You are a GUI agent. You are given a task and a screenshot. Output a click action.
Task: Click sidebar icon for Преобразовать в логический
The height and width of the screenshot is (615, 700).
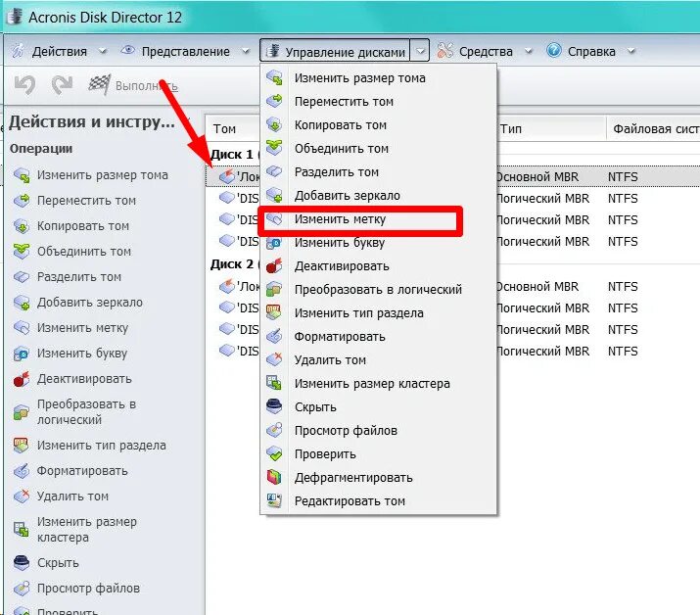coord(21,411)
